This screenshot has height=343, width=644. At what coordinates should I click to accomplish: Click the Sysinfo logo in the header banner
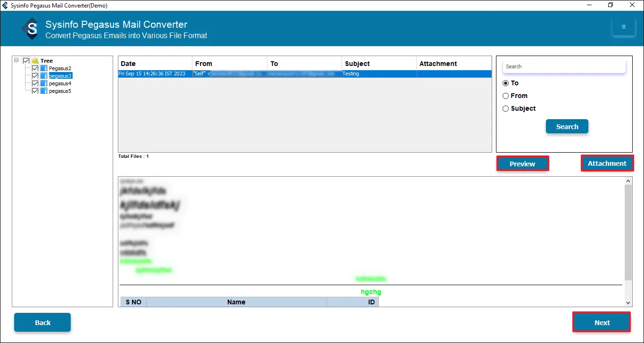click(x=32, y=29)
